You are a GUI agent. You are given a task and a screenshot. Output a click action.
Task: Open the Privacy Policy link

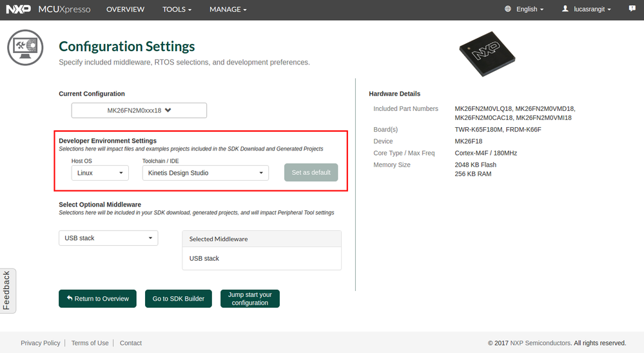click(x=40, y=343)
